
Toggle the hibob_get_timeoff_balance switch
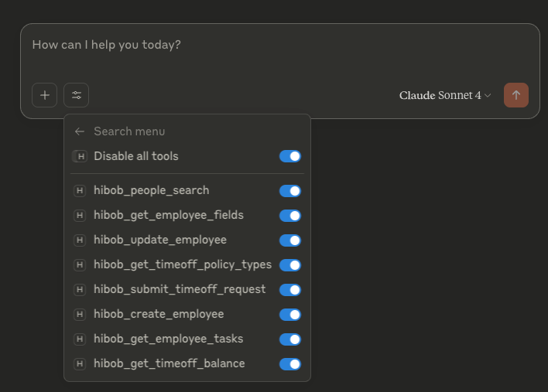[x=290, y=364]
